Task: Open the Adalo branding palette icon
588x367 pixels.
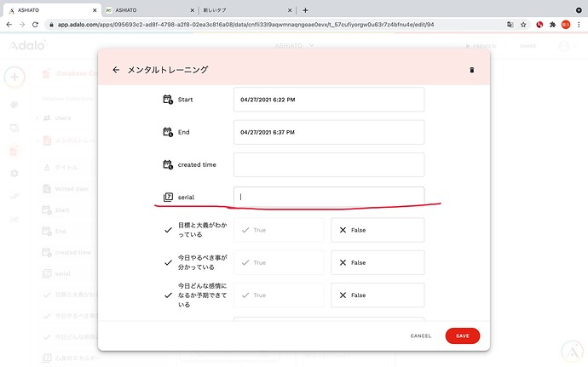Action: 14,105
